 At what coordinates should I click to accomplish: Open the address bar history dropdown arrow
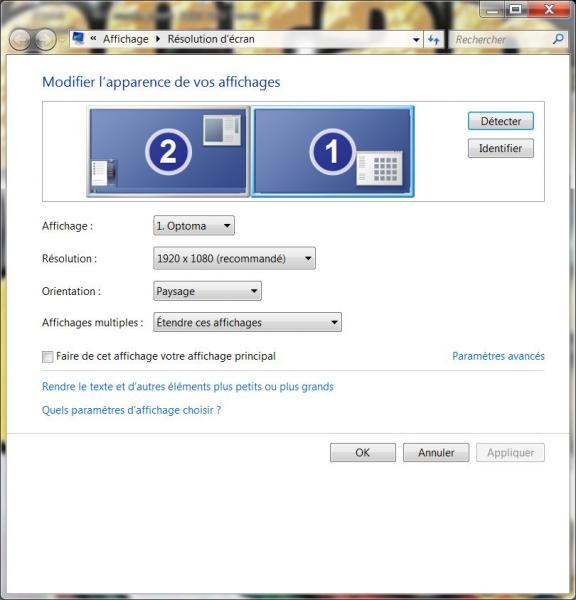click(416, 39)
